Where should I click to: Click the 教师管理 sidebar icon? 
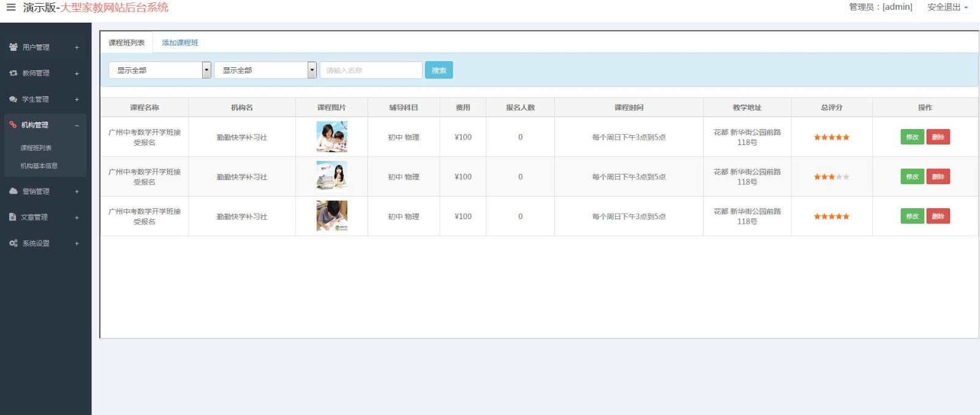pyautogui.click(x=13, y=73)
